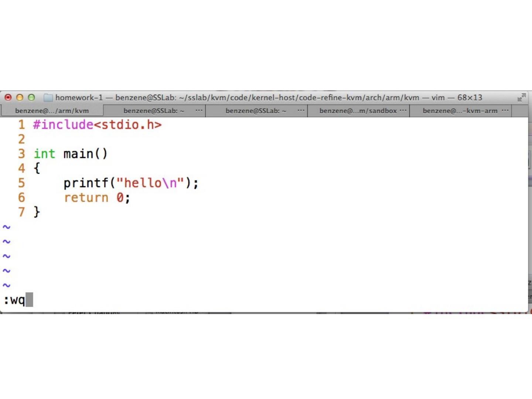Enter full screen using the title bar arrows icon
532x399 pixels.
click(x=521, y=98)
